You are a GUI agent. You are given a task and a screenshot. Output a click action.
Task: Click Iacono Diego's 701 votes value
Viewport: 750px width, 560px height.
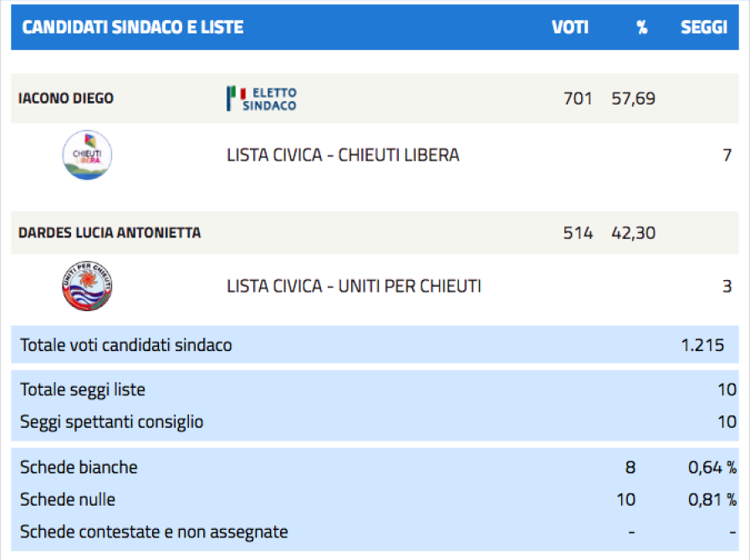coord(578,99)
